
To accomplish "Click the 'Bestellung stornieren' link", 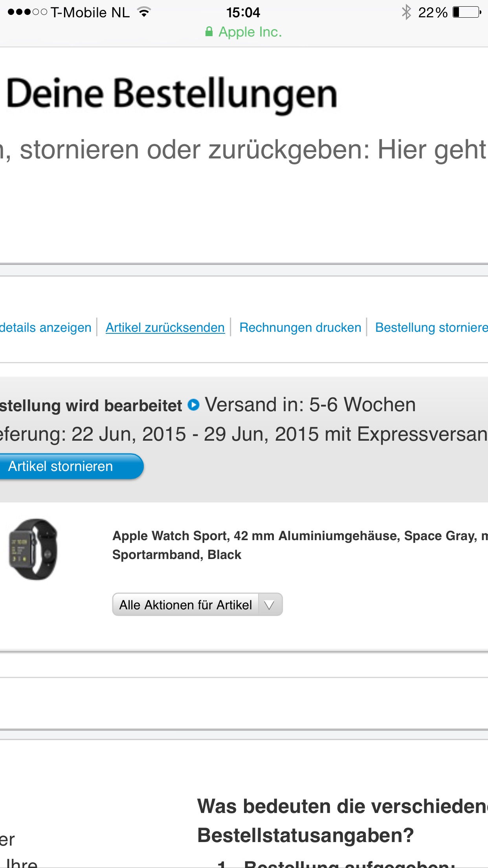I will (431, 327).
